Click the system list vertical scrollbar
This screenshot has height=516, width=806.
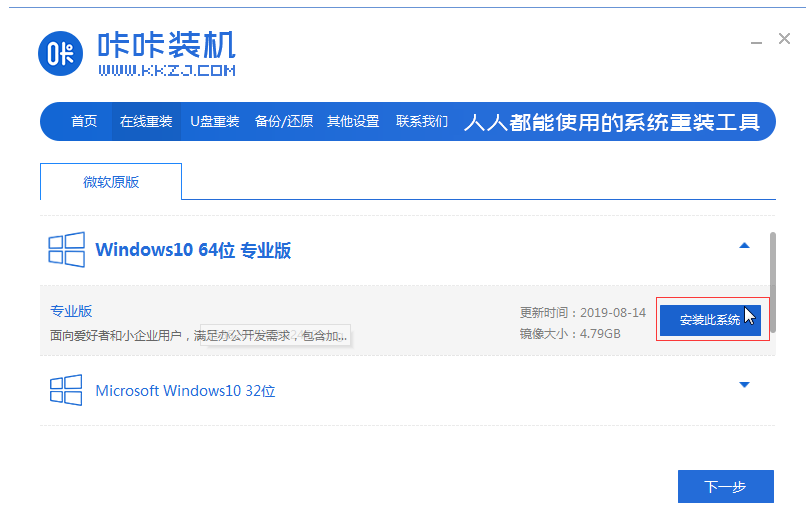[x=773, y=282]
